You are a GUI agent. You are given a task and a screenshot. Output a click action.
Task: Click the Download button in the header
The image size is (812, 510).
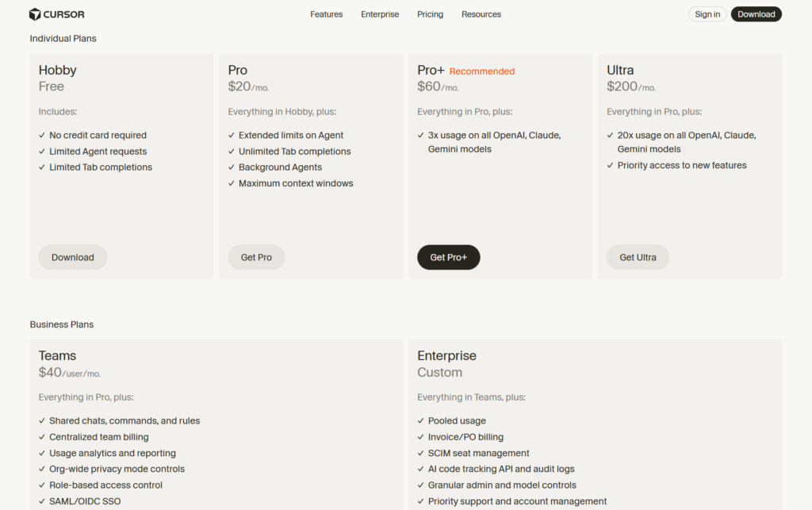pos(756,13)
